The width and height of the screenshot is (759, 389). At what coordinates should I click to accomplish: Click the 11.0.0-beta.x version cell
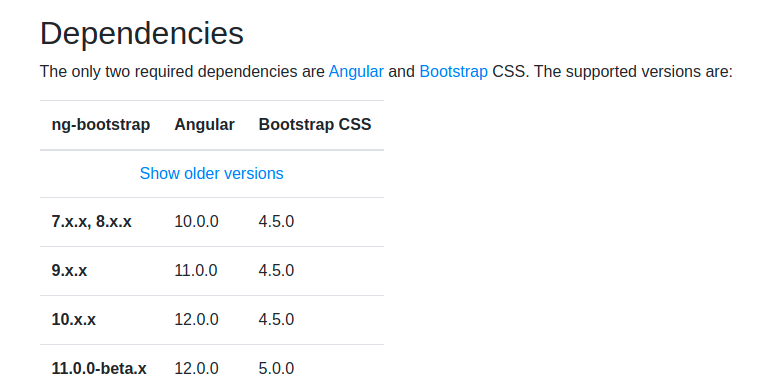(x=99, y=368)
